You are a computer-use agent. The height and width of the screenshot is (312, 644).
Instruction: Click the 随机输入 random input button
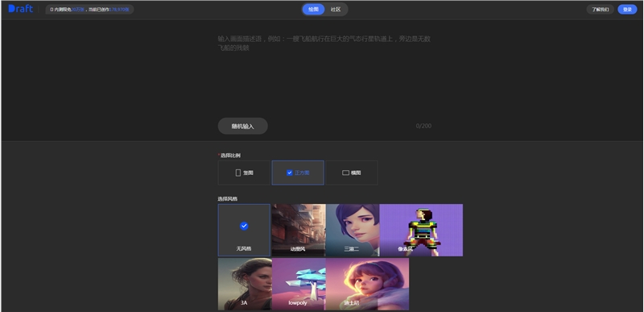[243, 127]
